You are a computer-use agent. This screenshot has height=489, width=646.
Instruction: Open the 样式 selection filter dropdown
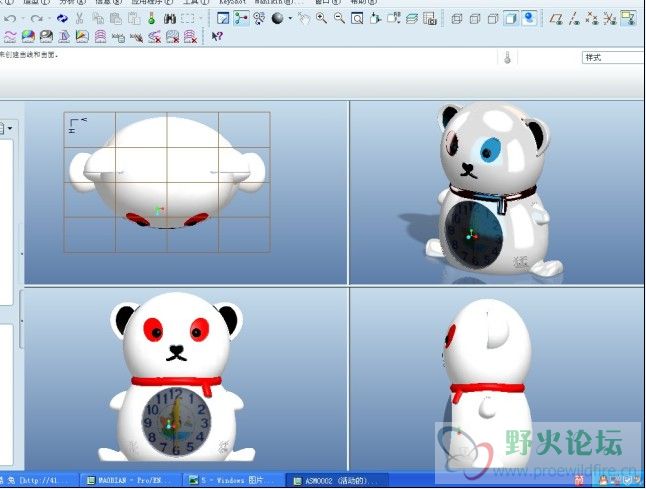pos(613,58)
